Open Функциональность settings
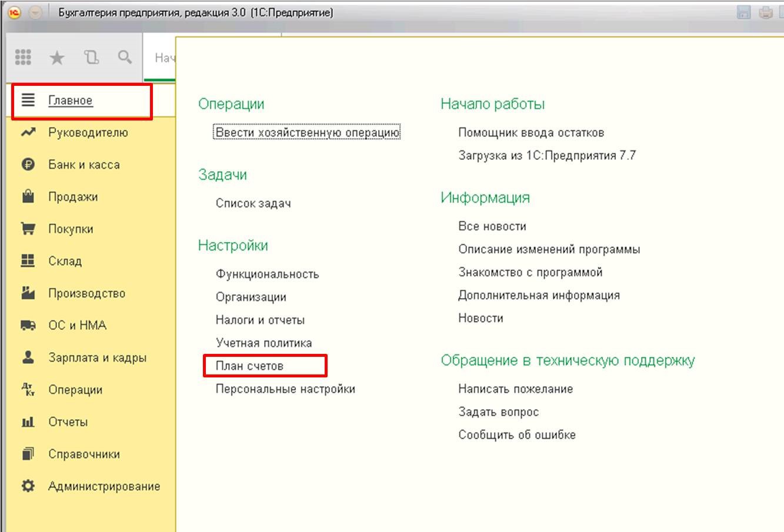This screenshot has width=784, height=532. 267,274
